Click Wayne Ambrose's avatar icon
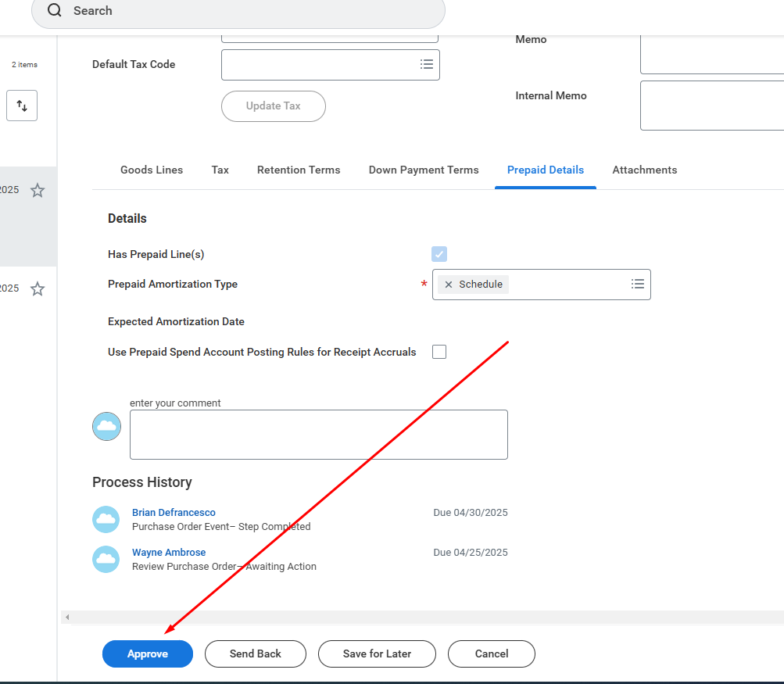The width and height of the screenshot is (784, 684). point(106,559)
